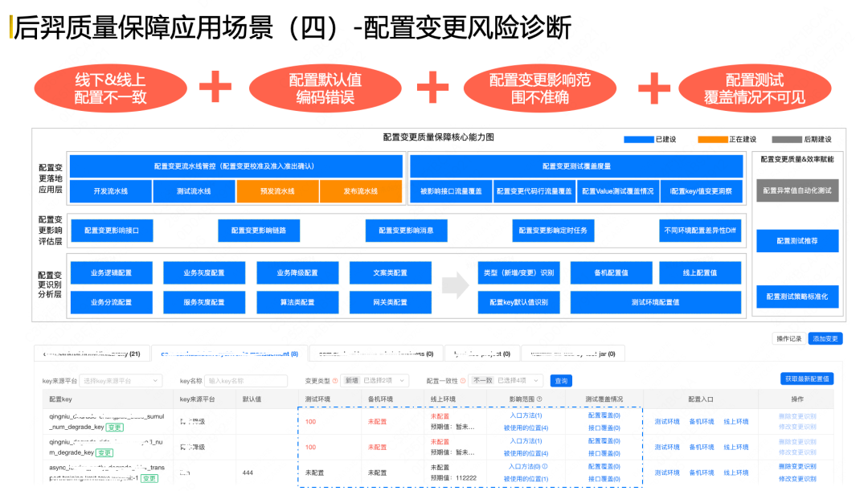Image resolution: width=868 pixels, height=491 pixels.
Task: Click the 配置变更影响链路 box
Action: click(259, 231)
